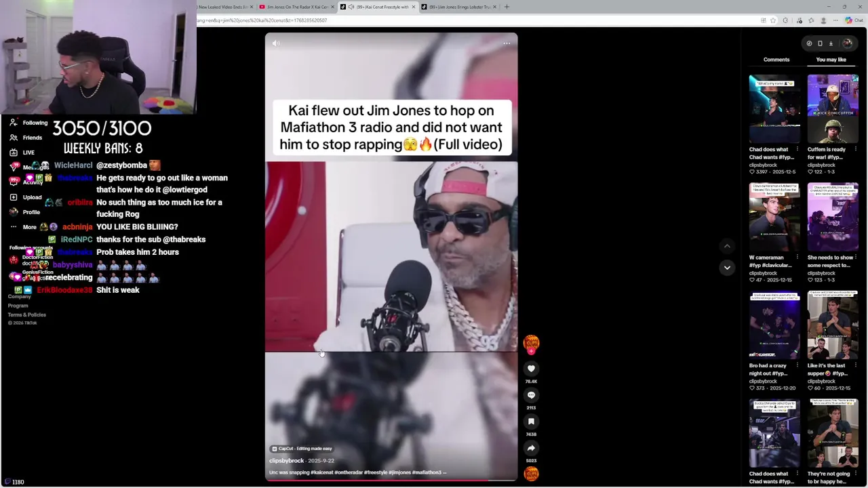
Task: Follow clipsbybrock via plus badge
Action: click(x=531, y=351)
